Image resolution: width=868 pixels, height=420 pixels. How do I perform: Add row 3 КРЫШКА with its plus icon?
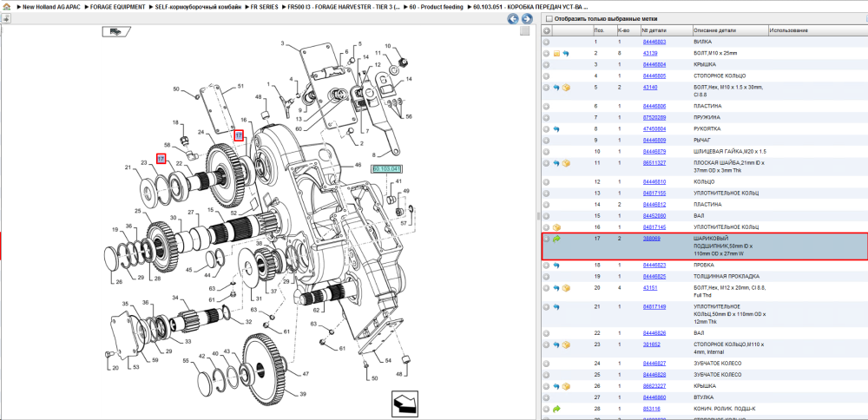(546, 65)
